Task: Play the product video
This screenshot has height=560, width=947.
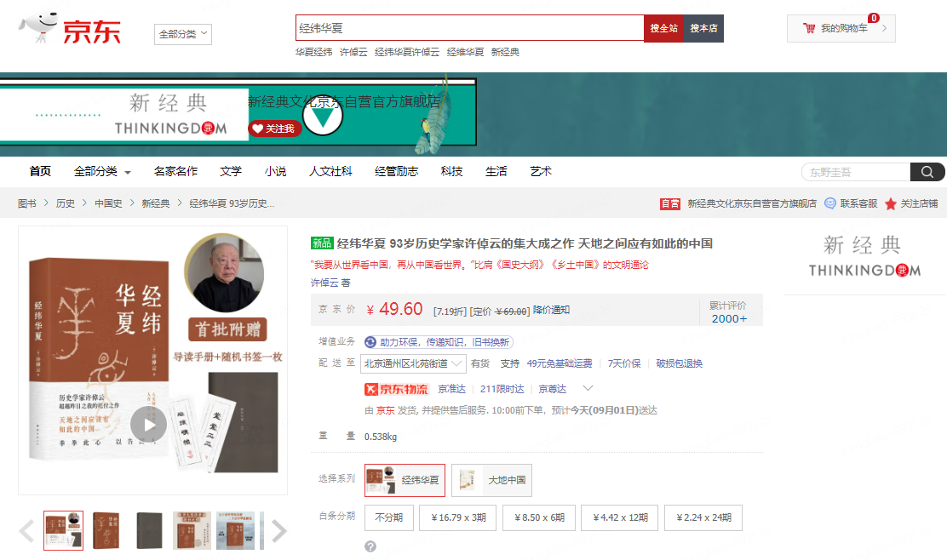Action: [x=148, y=426]
